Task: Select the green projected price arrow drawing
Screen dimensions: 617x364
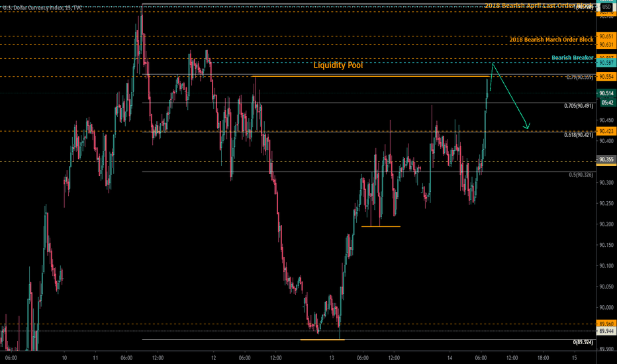Action: [511, 97]
